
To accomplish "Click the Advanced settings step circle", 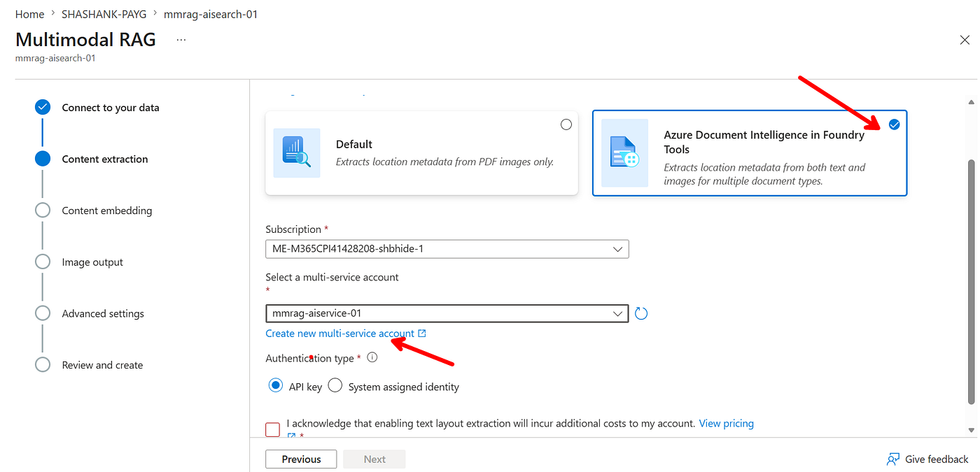I will 43,313.
